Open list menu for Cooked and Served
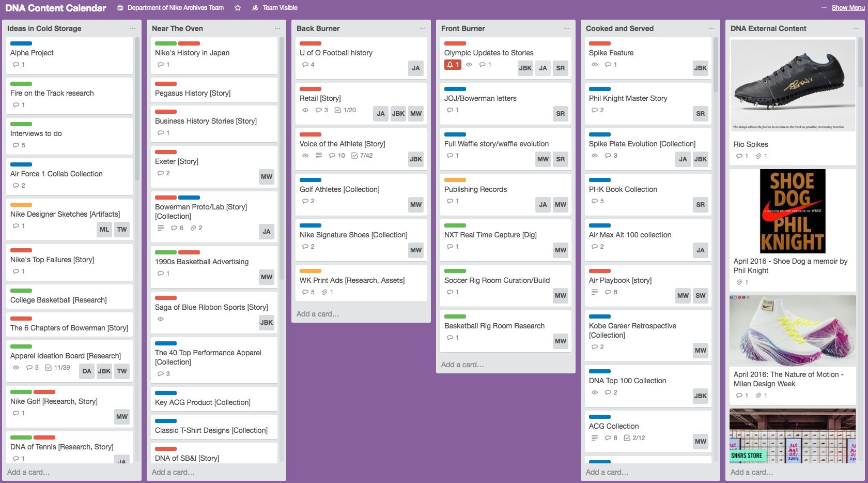868x483 pixels. [x=711, y=28]
